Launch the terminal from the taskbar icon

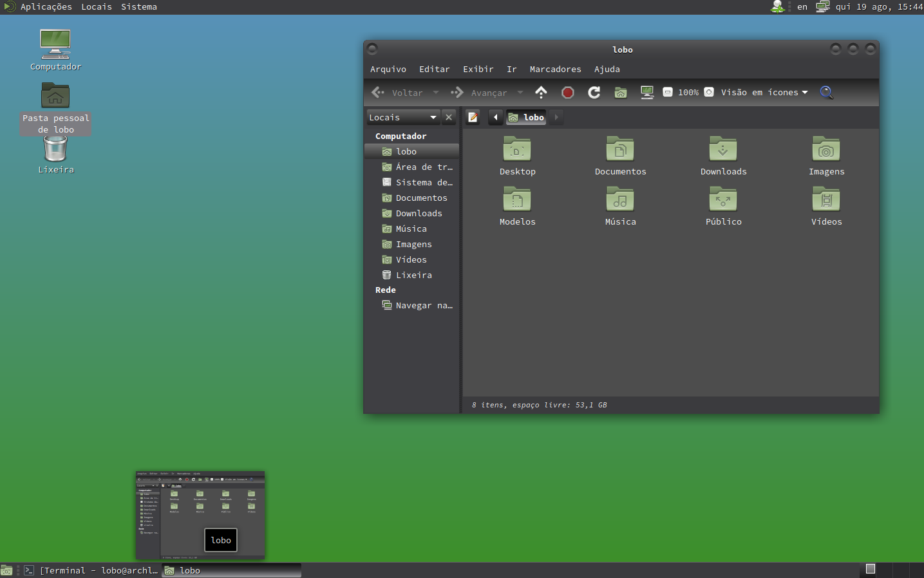click(29, 570)
